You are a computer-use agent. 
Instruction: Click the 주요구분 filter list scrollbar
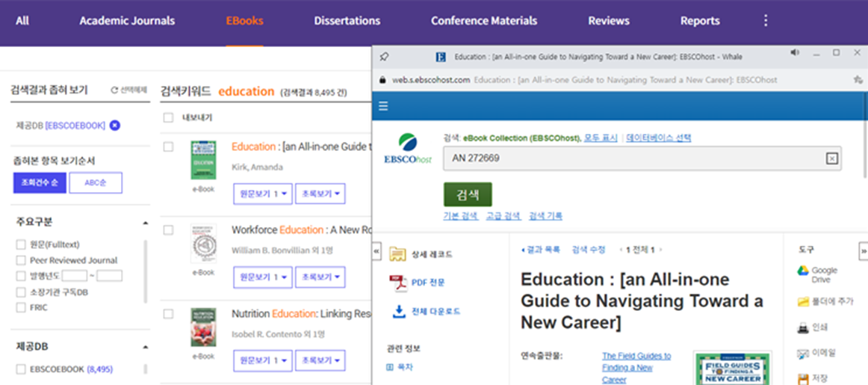pyautogui.click(x=146, y=271)
